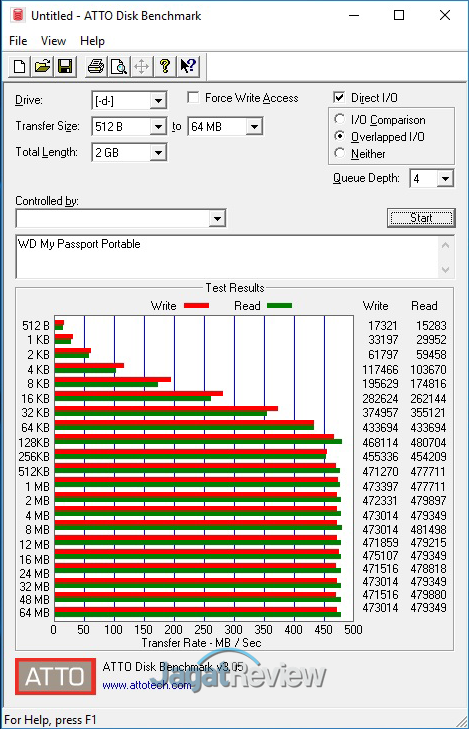This screenshot has width=469, height=729.
Task: Click write value 195629 for 8 KB
Action: tap(380, 384)
